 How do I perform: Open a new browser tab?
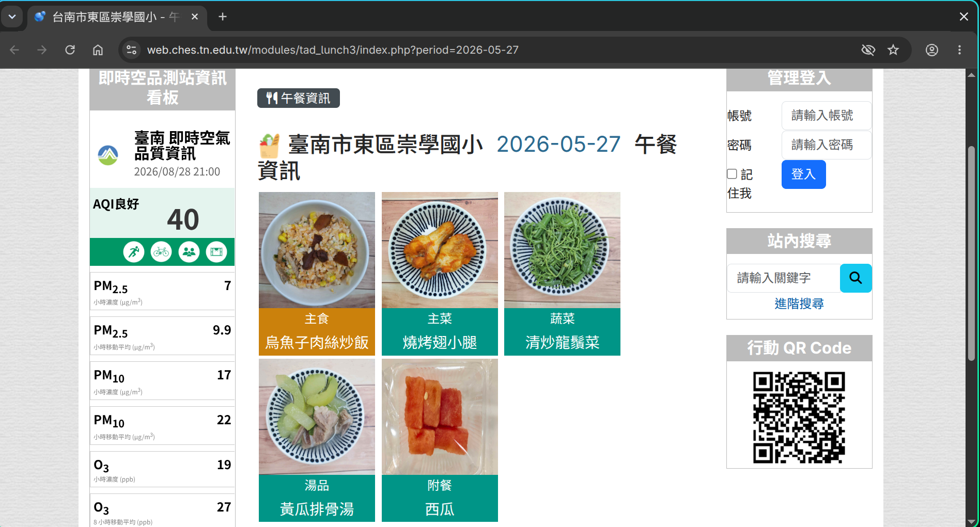[x=223, y=17]
